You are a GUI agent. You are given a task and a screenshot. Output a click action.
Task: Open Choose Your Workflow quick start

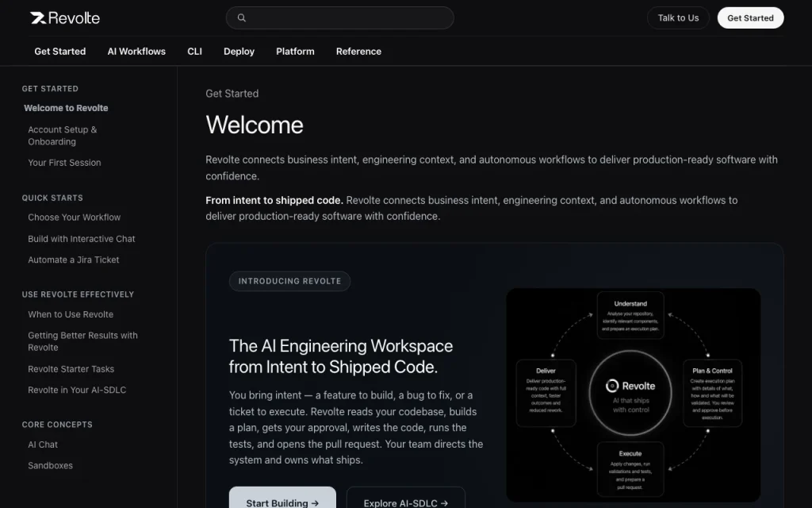pos(74,217)
